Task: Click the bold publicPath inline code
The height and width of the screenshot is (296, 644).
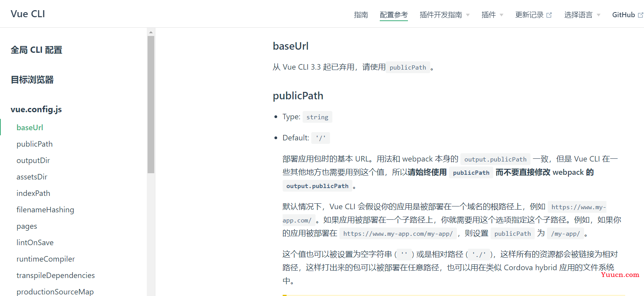Action: tap(471, 172)
